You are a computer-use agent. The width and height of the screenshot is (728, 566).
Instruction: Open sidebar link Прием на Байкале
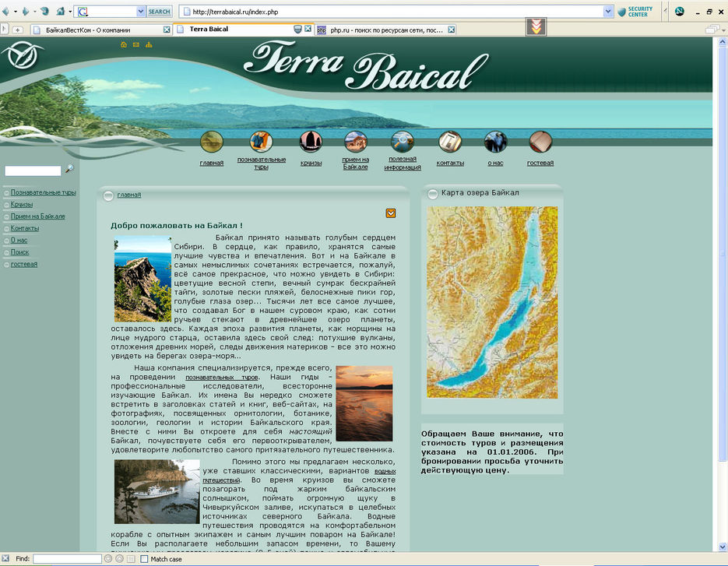37,216
